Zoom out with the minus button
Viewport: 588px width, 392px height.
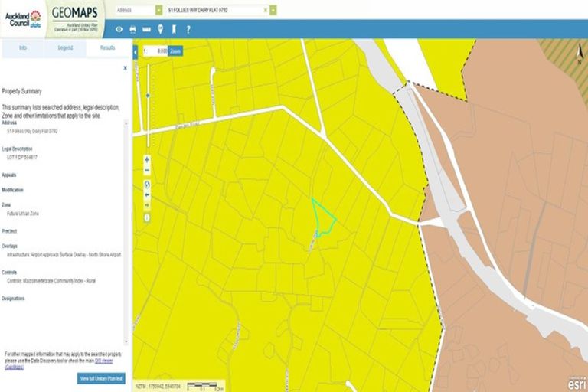pyautogui.click(x=147, y=170)
